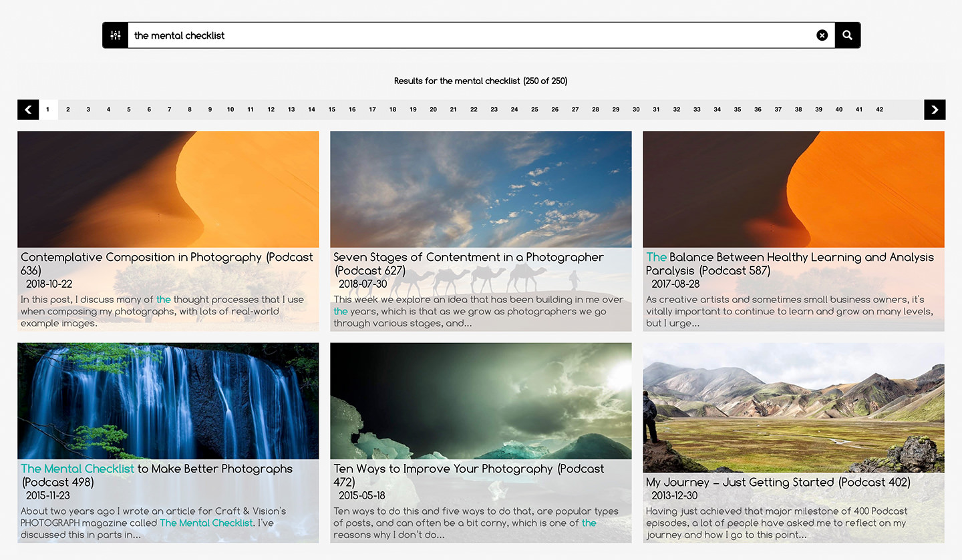This screenshot has width=962, height=560.
Task: Click the cloudy blue sky thumbnail
Action: (x=480, y=189)
